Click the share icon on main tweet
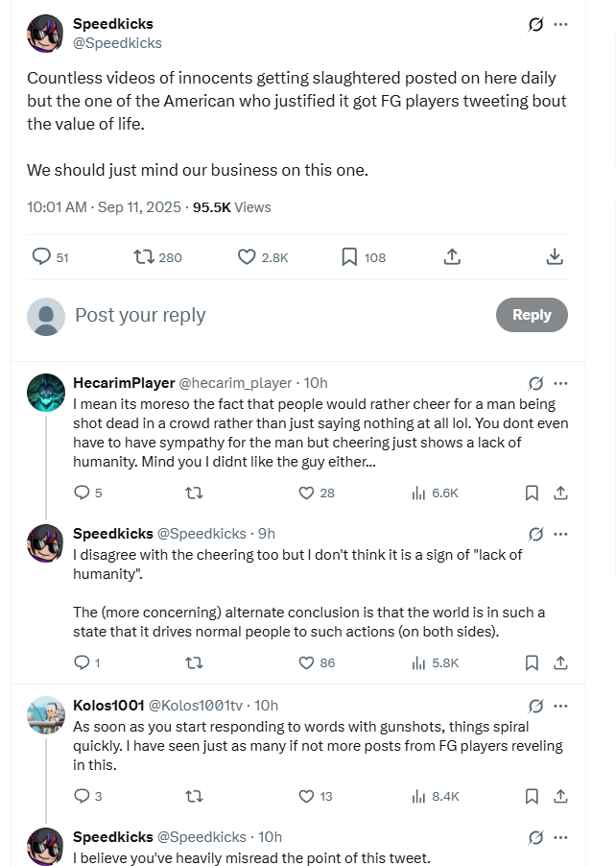This screenshot has height=866, width=616. pos(452,256)
